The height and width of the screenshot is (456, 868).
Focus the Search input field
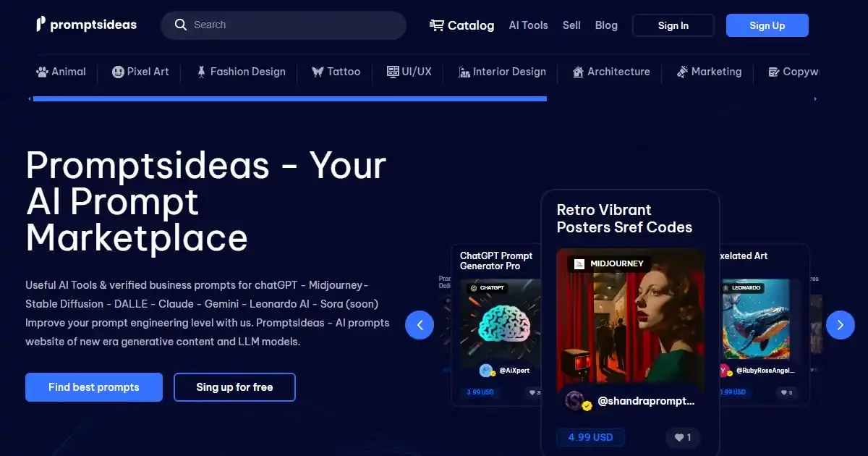point(284,25)
